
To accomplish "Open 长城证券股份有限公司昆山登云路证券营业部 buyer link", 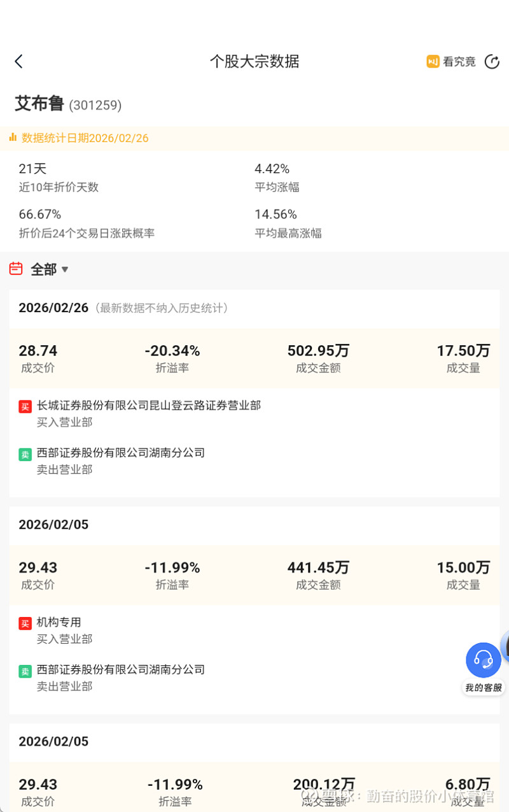I will (x=149, y=405).
